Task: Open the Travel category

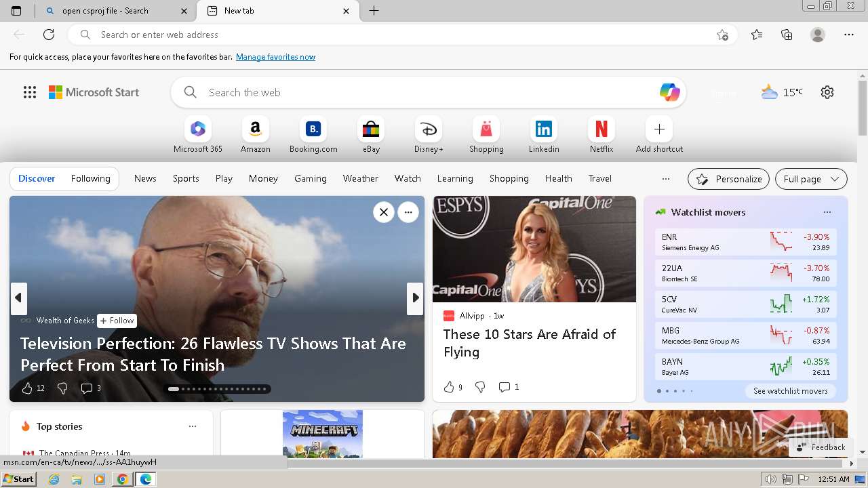Action: pos(600,178)
